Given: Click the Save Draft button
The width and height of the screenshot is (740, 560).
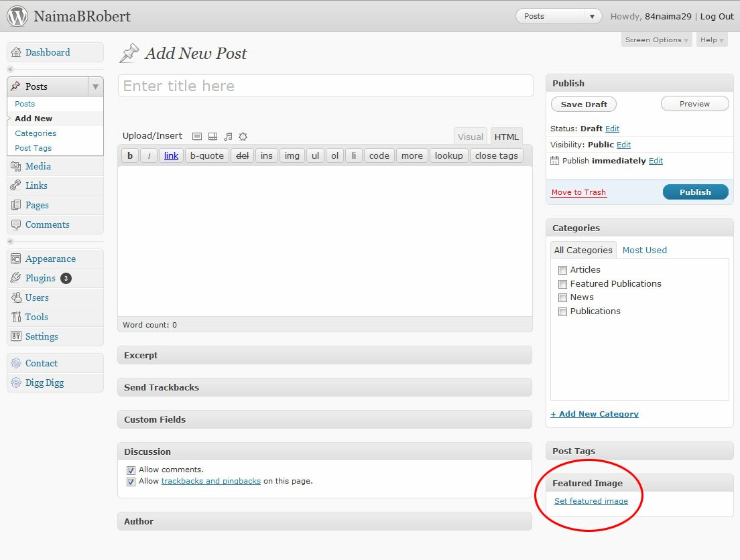Looking at the screenshot, I should 584,104.
